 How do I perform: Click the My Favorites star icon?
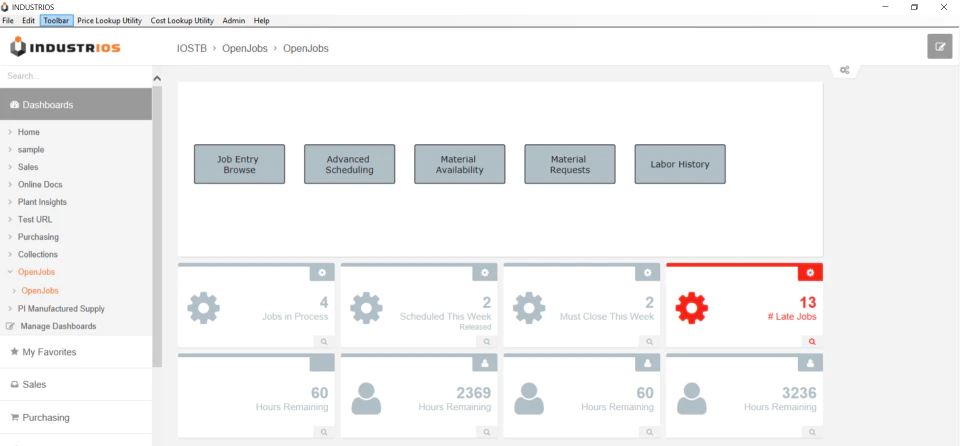coord(14,352)
